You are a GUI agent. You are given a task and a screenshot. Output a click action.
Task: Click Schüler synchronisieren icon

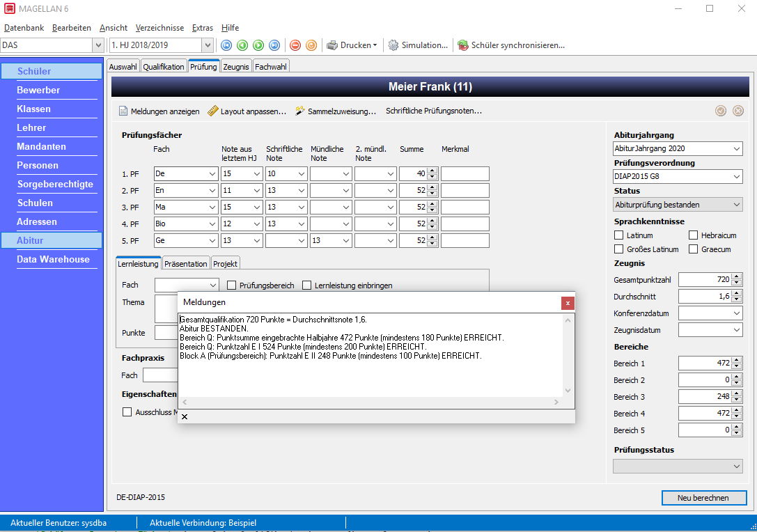(463, 45)
